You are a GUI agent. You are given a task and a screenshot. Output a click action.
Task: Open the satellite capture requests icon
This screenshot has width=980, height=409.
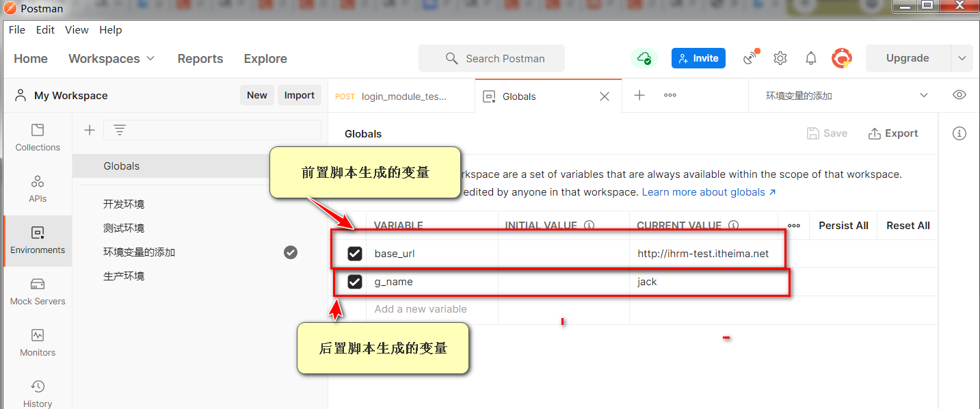751,58
